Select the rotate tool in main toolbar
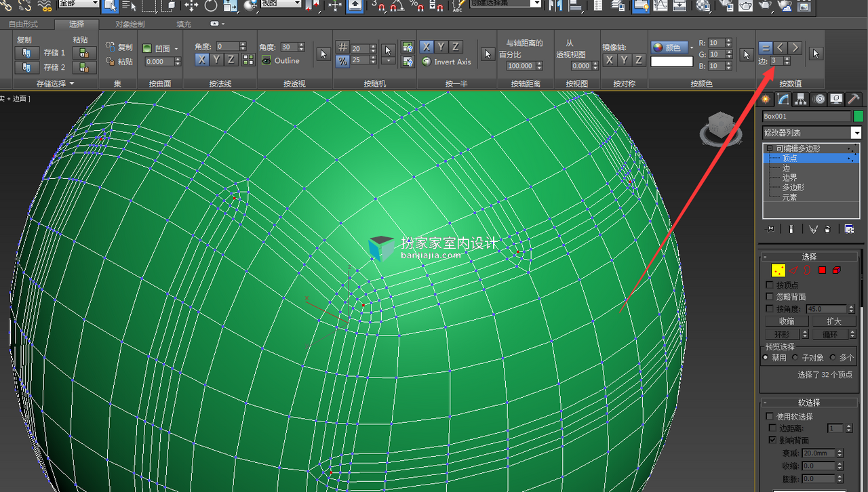The height and width of the screenshot is (492, 868). click(x=211, y=5)
